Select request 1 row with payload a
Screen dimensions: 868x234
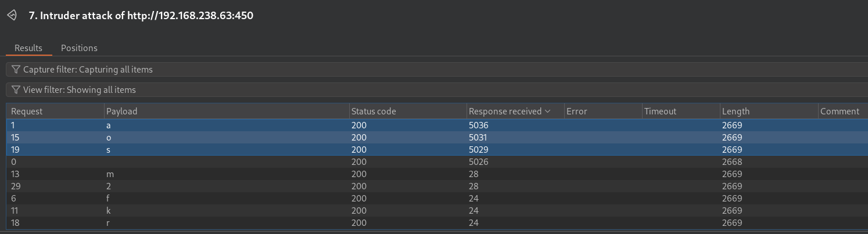click(437, 125)
